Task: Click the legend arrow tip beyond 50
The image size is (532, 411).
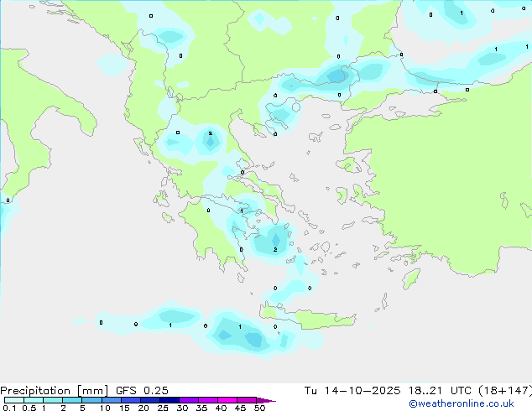Action: (x=266, y=400)
